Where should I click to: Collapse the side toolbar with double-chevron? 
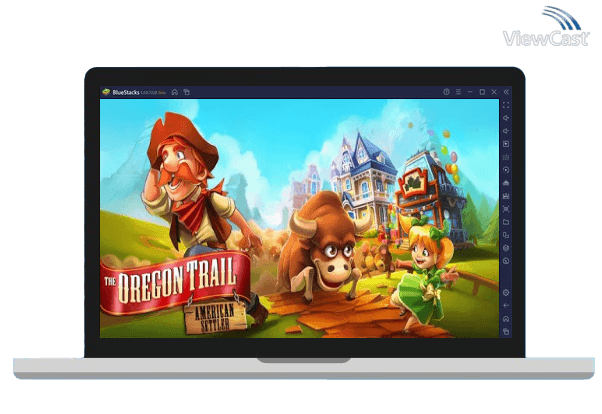tap(506, 92)
